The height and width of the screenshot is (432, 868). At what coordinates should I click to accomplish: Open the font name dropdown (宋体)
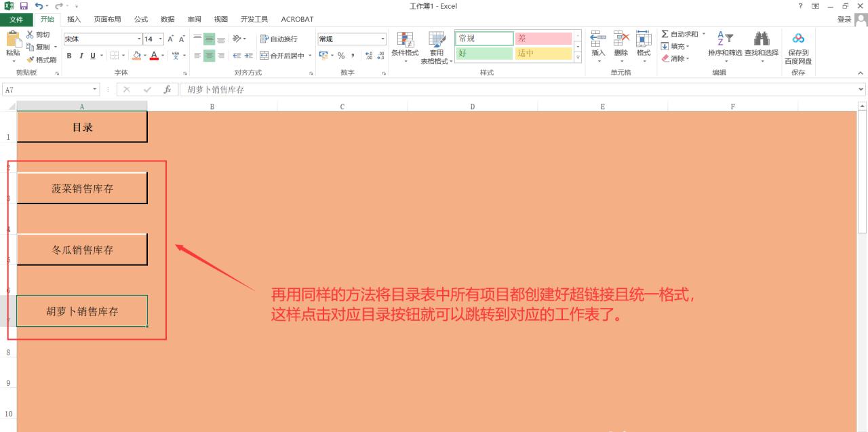coord(139,39)
